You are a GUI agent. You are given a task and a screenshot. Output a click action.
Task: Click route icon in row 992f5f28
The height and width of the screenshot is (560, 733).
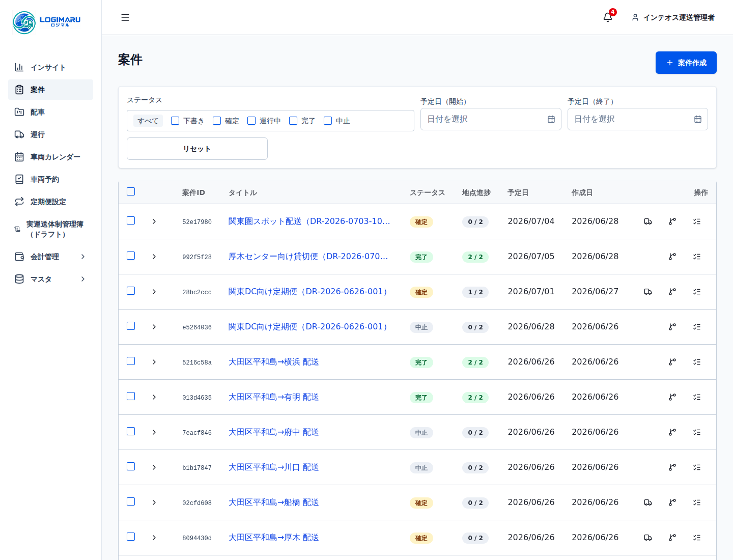pos(672,257)
